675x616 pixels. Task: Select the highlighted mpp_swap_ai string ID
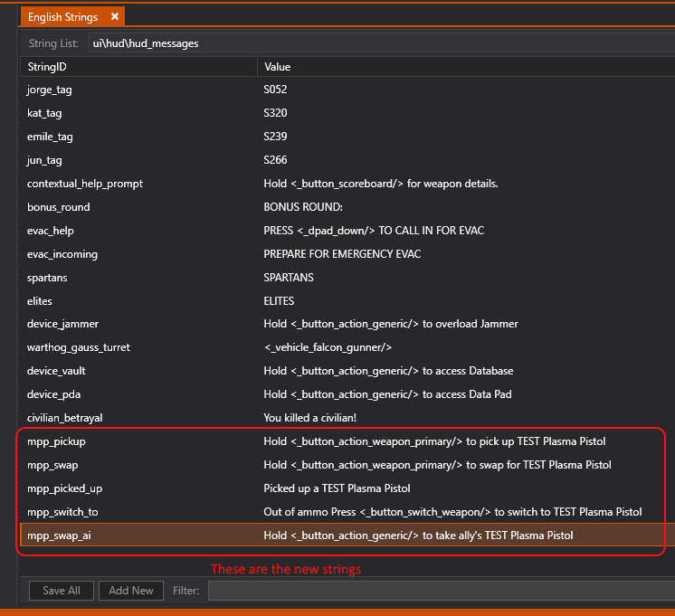pyautogui.click(x=59, y=535)
